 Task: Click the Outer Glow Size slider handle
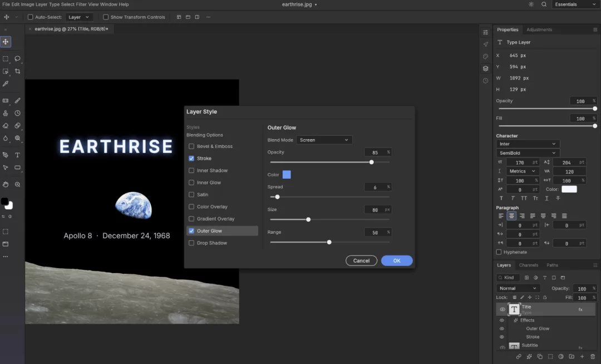308,219
